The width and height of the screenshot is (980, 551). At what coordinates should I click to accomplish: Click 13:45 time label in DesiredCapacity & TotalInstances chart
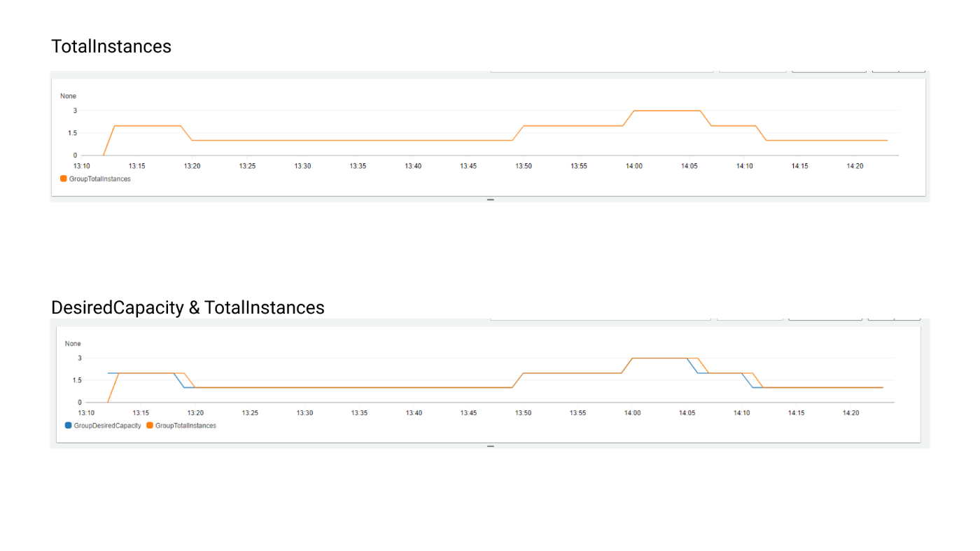[x=468, y=413]
